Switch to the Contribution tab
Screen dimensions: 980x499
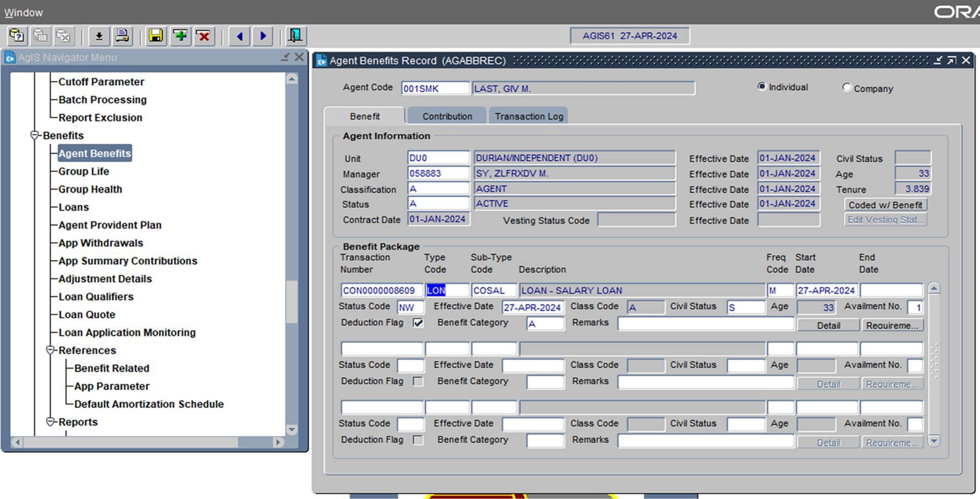coord(447,116)
